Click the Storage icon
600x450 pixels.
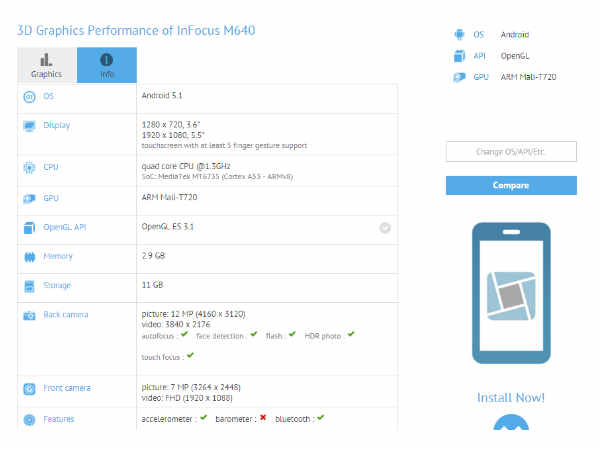(29, 286)
